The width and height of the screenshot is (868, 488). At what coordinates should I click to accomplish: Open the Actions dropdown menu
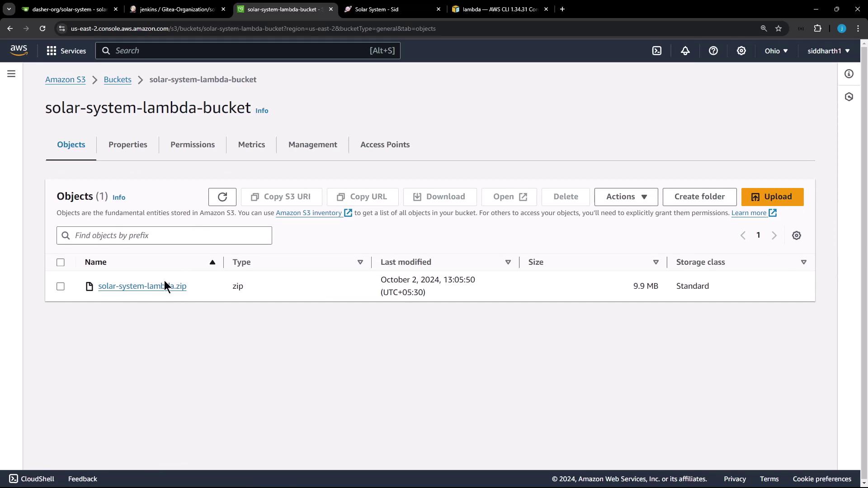point(626,197)
